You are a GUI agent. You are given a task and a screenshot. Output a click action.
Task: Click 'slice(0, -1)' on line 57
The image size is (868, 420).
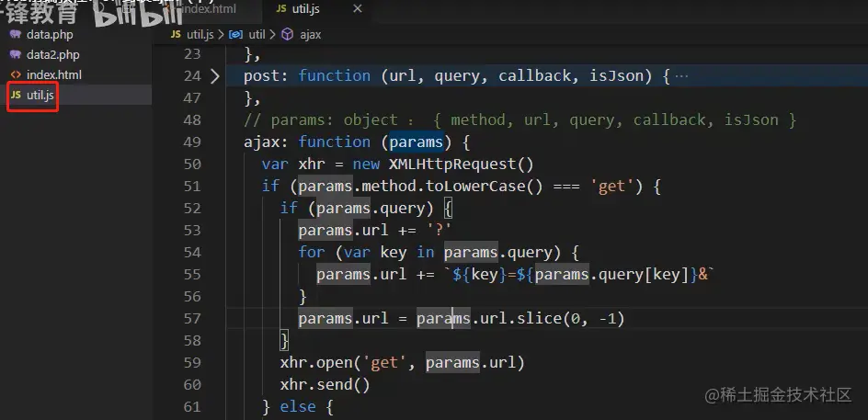571,319
